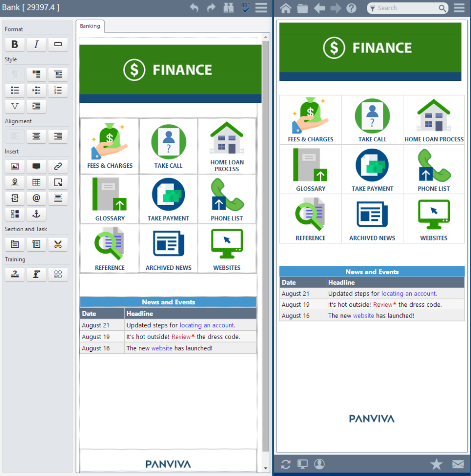Run the spell checker
This screenshot has height=476, width=471.
245,8
